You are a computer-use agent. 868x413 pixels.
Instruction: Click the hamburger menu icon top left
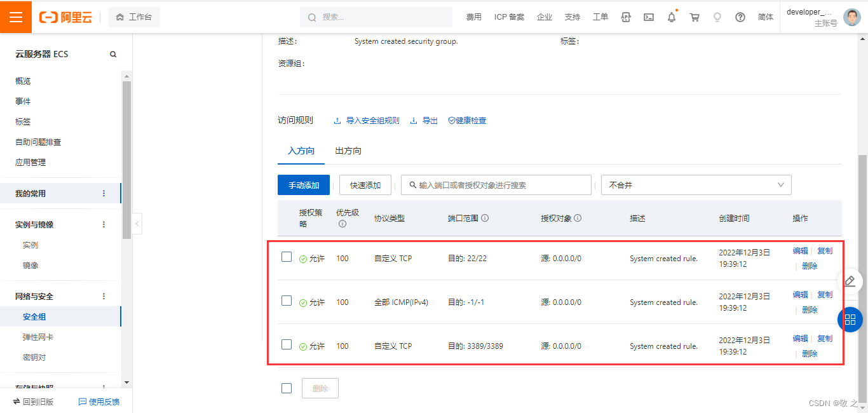16,17
